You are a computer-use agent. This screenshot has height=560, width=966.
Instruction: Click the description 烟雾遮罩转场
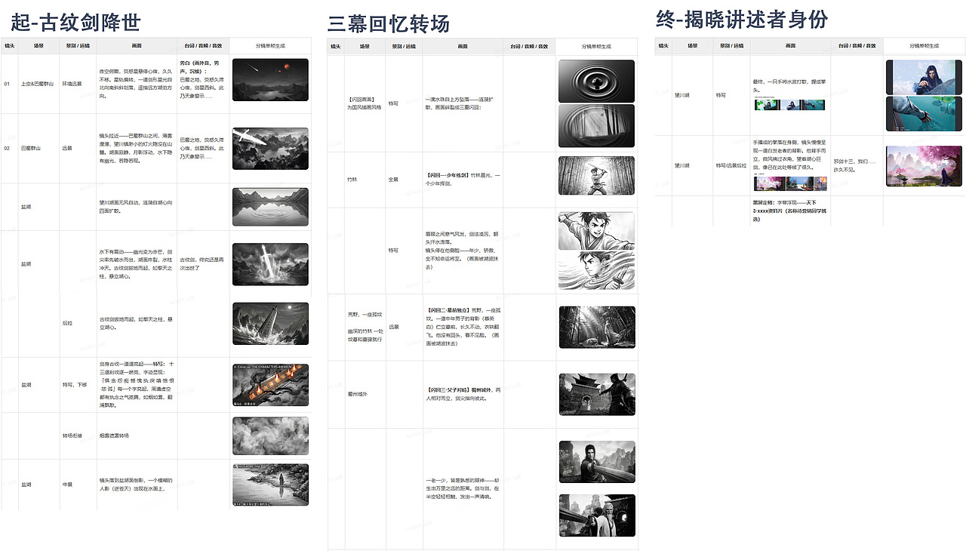[x=115, y=435]
